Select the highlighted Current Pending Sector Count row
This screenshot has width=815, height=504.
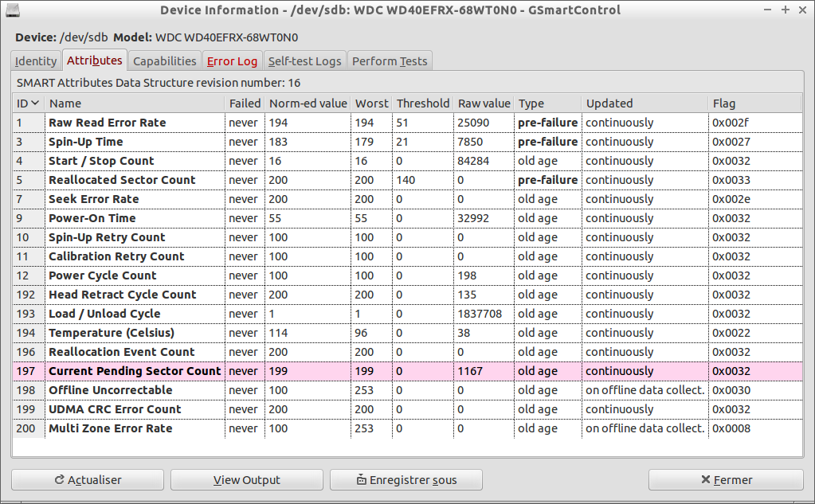(408, 371)
